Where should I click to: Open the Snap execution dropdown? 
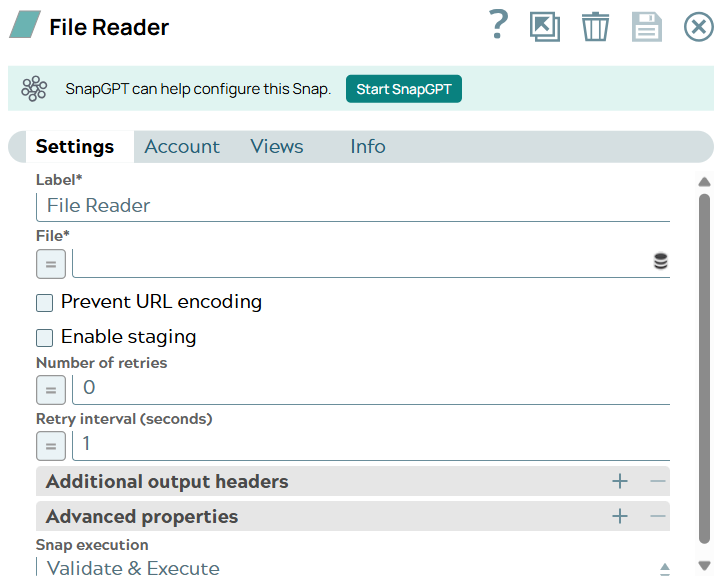pyautogui.click(x=352, y=568)
